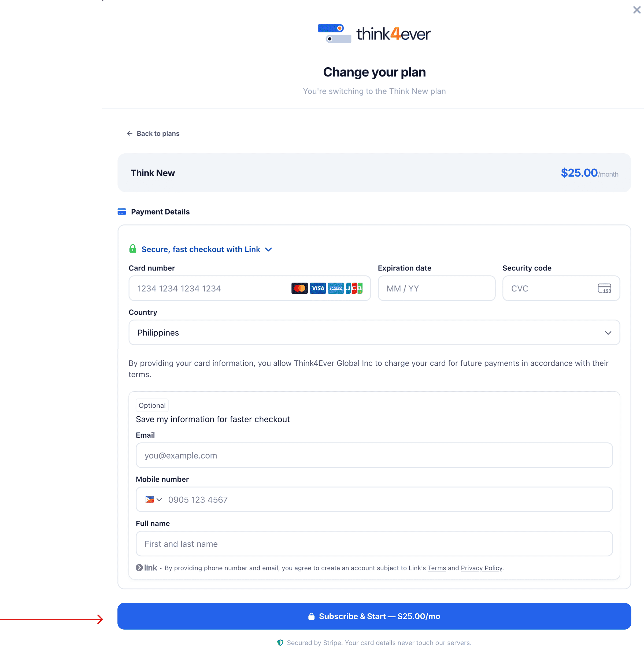Focus the Card number field
644x657 pixels.
250,288
